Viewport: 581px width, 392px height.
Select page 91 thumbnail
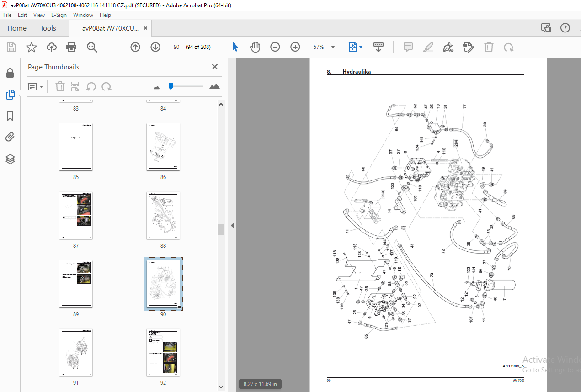tap(76, 352)
